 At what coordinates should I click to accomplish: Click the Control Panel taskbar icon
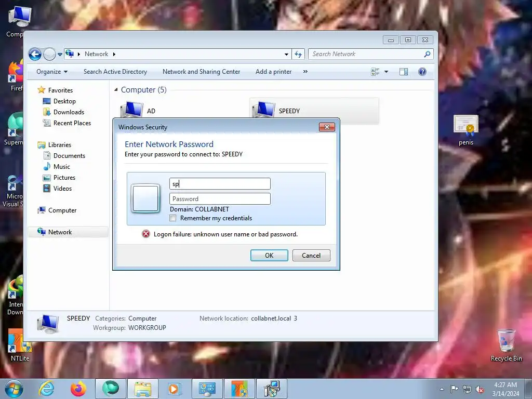coord(207,389)
